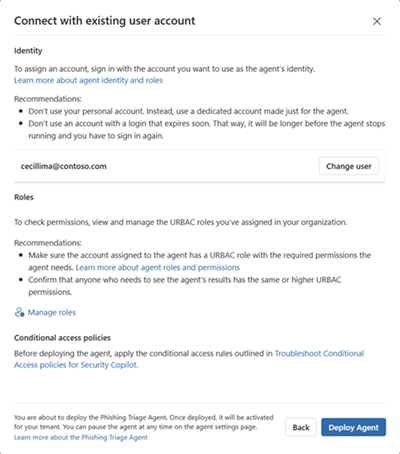Click the Conditional access policies heading
The height and width of the screenshot is (454, 400).
pos(62,338)
